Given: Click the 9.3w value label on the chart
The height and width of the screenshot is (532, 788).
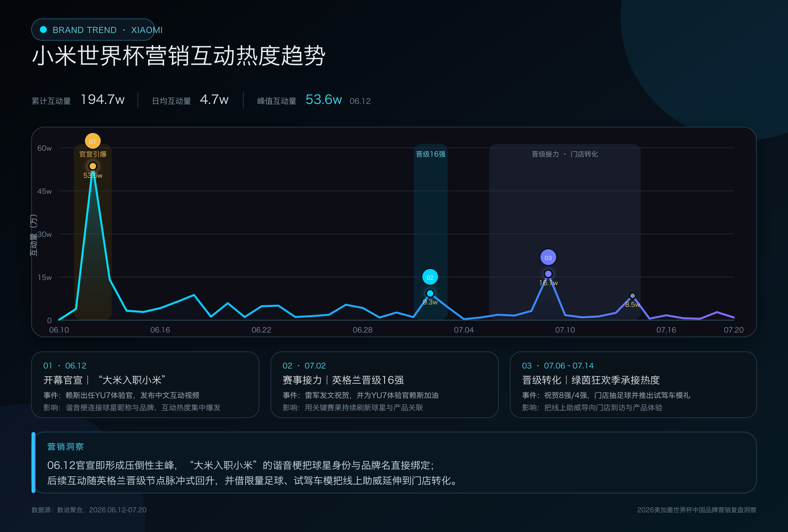Looking at the screenshot, I should [x=430, y=302].
